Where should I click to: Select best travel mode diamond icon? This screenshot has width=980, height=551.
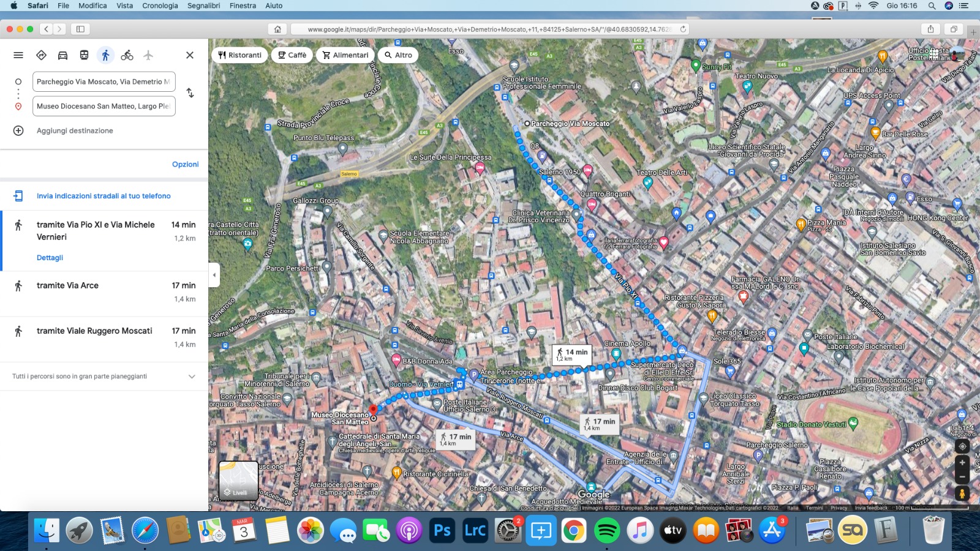pyautogui.click(x=41, y=55)
